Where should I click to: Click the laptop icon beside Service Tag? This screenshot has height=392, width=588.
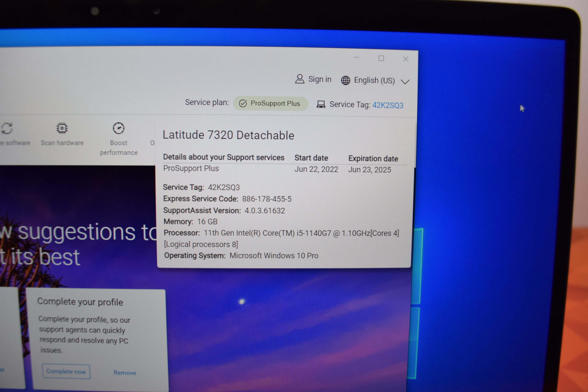point(321,104)
